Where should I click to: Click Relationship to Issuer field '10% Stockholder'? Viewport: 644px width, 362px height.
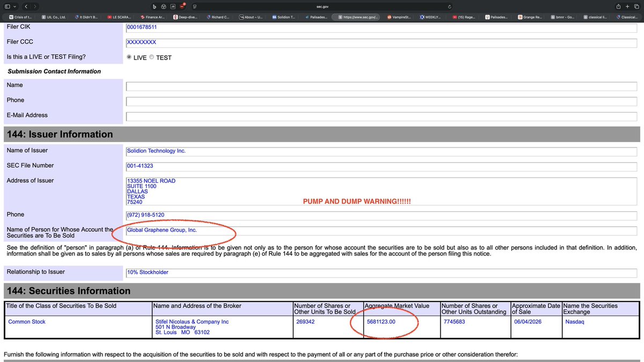coord(382,272)
